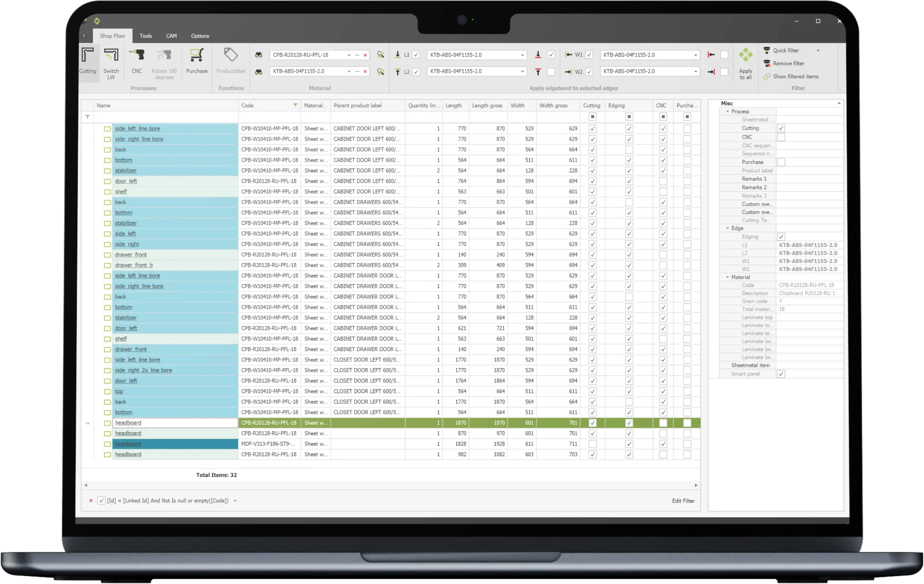The width and height of the screenshot is (924, 584).
Task: Toggle the L1 edge checkbox
Action: [416, 55]
